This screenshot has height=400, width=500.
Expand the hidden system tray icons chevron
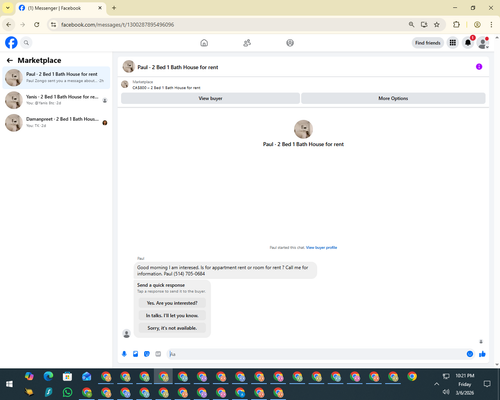tap(436, 384)
